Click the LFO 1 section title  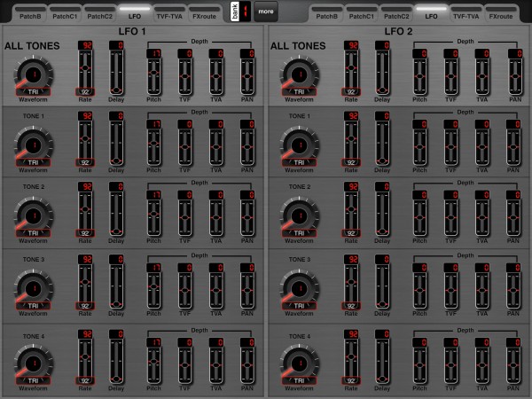click(132, 32)
